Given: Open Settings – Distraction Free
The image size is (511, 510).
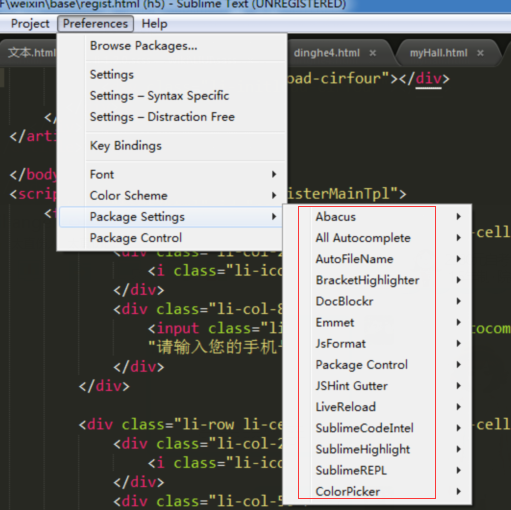Looking at the screenshot, I should click(172, 117).
